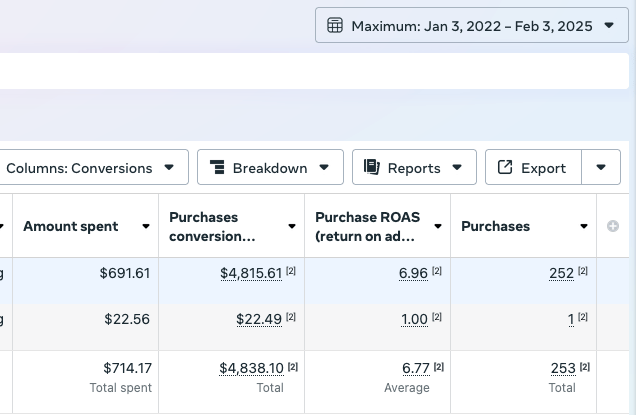The height and width of the screenshot is (415, 636).
Task: Click the Reports document icon
Action: (x=372, y=168)
